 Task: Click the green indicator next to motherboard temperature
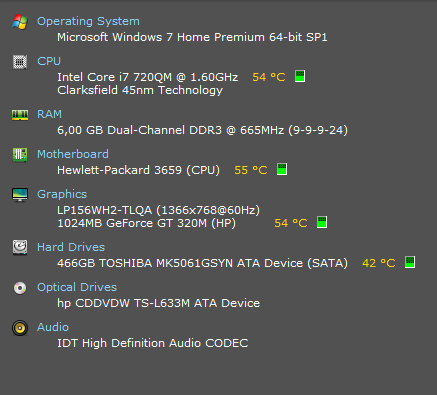[282, 169]
